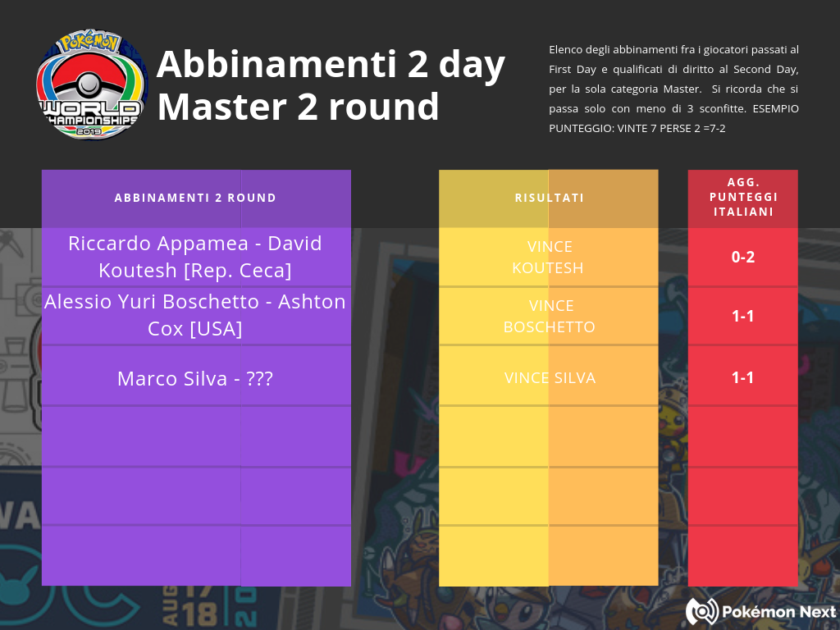
Task: Select the title "Abbinamenti 2 day Master 2 round"
Action: pos(330,85)
